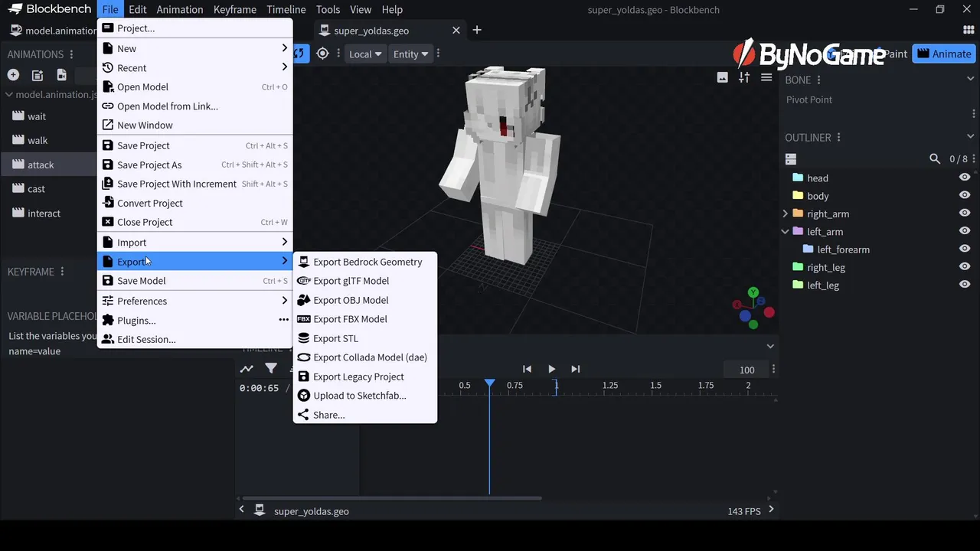Open the Entity dropdown

click(x=410, y=54)
